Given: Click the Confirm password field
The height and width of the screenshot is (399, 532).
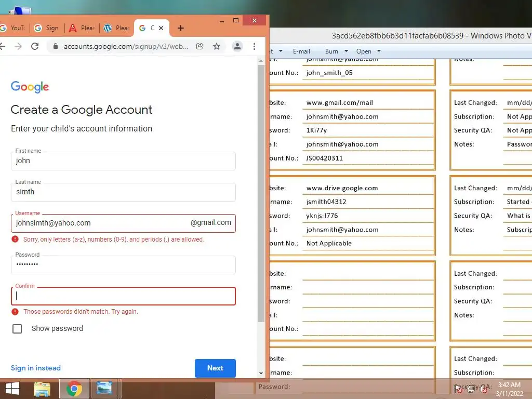Looking at the screenshot, I should click(123, 296).
